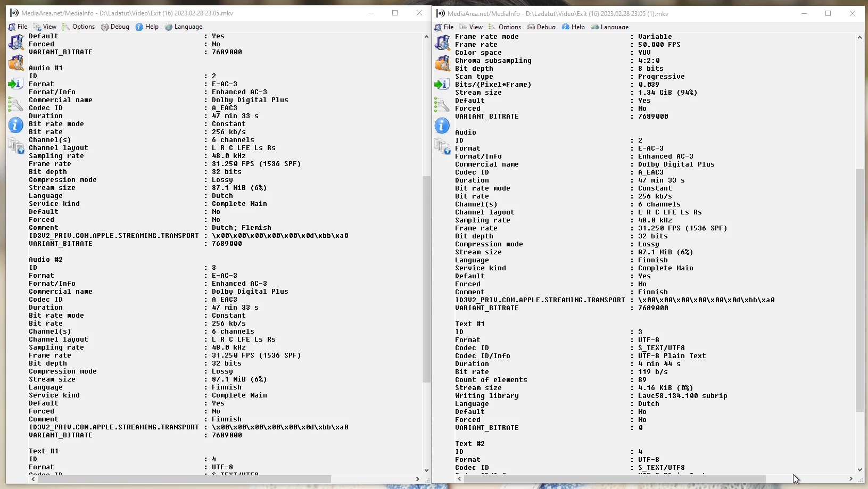868x489 pixels.
Task: Open the Debug menu in the right window
Action: click(541, 27)
